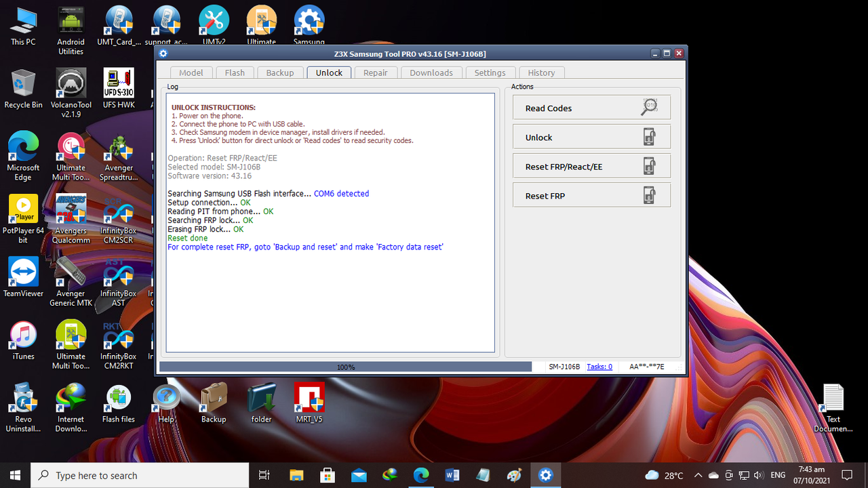
Task: Select the Backup briefcase icon on the desktop
Action: click(x=214, y=403)
